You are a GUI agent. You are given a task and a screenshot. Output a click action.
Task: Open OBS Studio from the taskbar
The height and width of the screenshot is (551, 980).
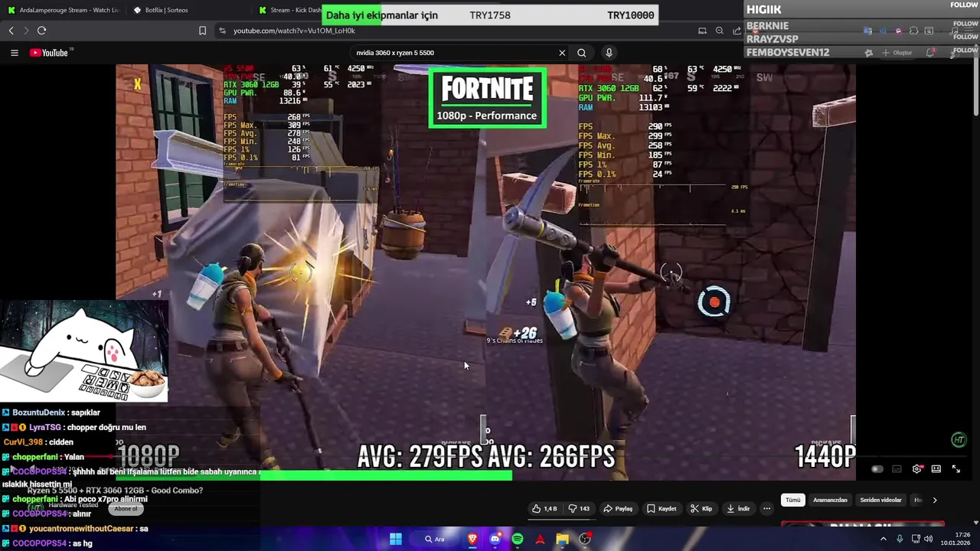click(585, 540)
